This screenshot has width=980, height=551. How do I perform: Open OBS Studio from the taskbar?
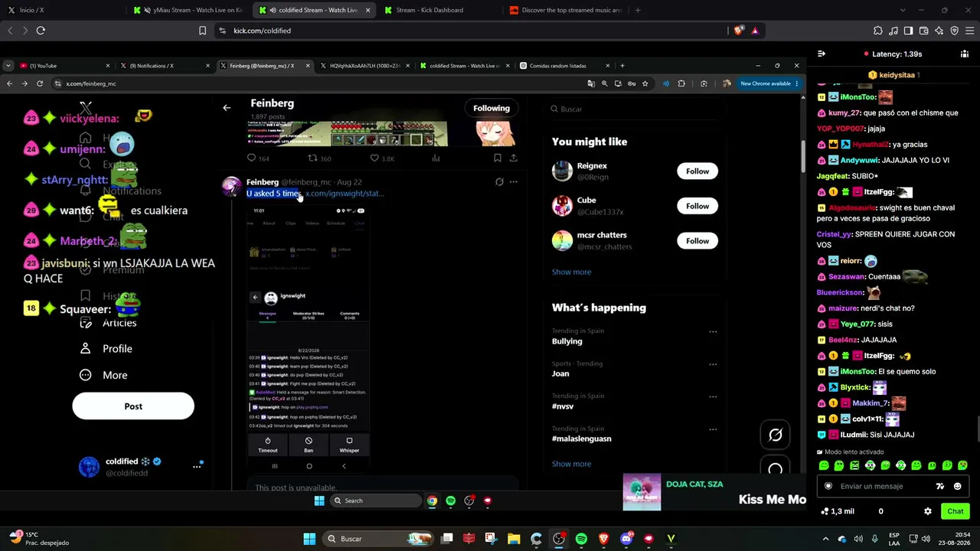click(559, 539)
